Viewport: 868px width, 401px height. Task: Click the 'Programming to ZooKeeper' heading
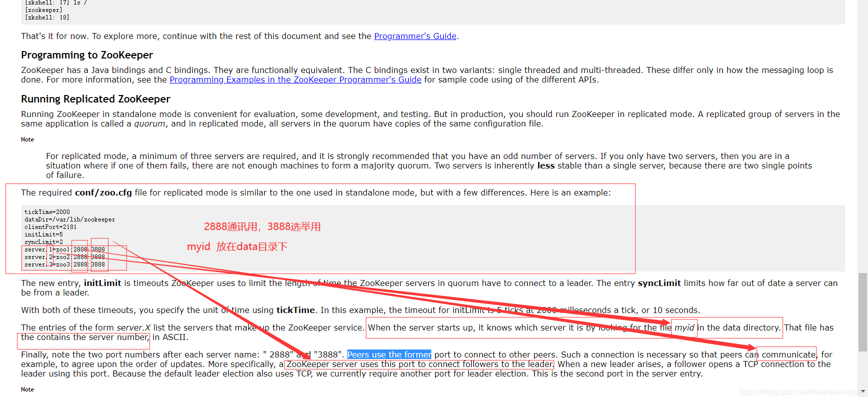(87, 55)
